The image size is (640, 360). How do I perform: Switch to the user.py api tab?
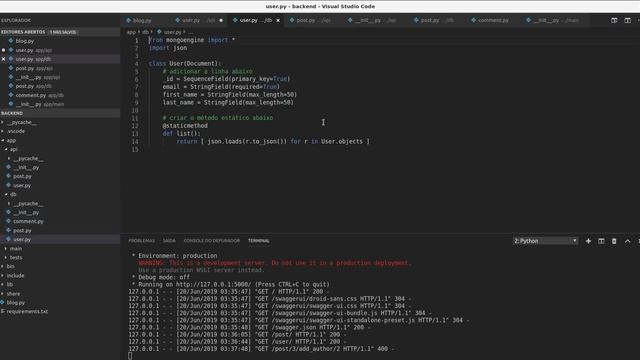pos(198,20)
